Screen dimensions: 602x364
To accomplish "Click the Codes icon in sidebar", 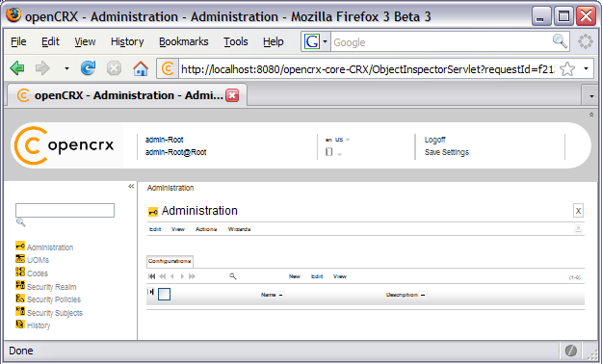I will (20, 272).
